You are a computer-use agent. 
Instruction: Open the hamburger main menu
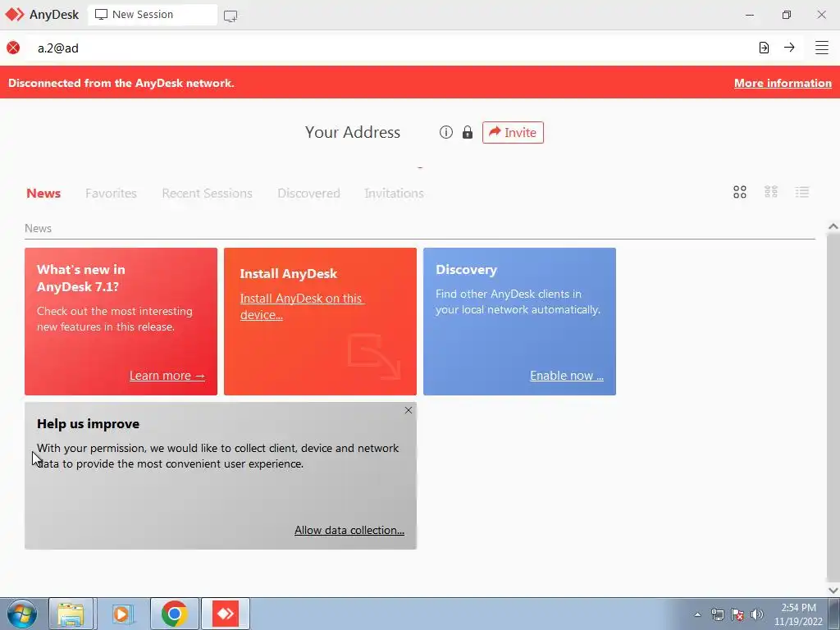(x=821, y=48)
